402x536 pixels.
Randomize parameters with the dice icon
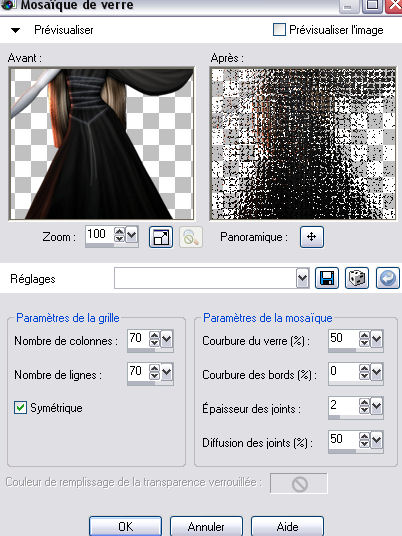357,278
